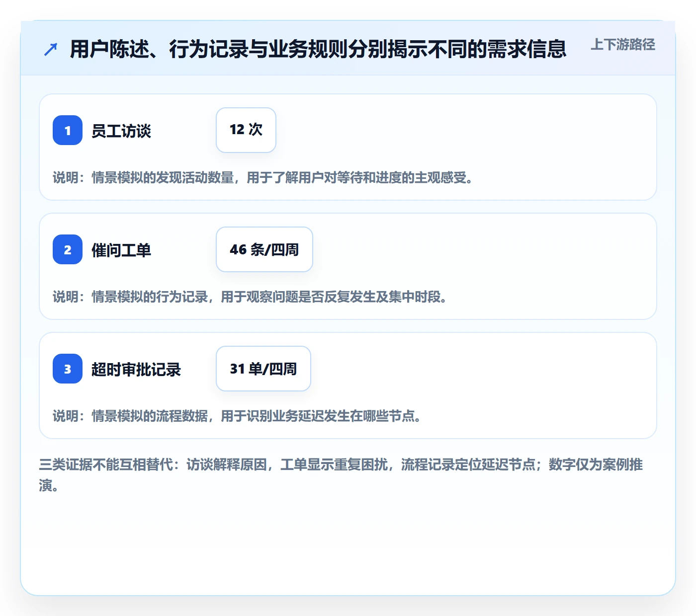Select the 上下游路径 label in the header
Viewport: 696px width, 616px height.
(623, 45)
